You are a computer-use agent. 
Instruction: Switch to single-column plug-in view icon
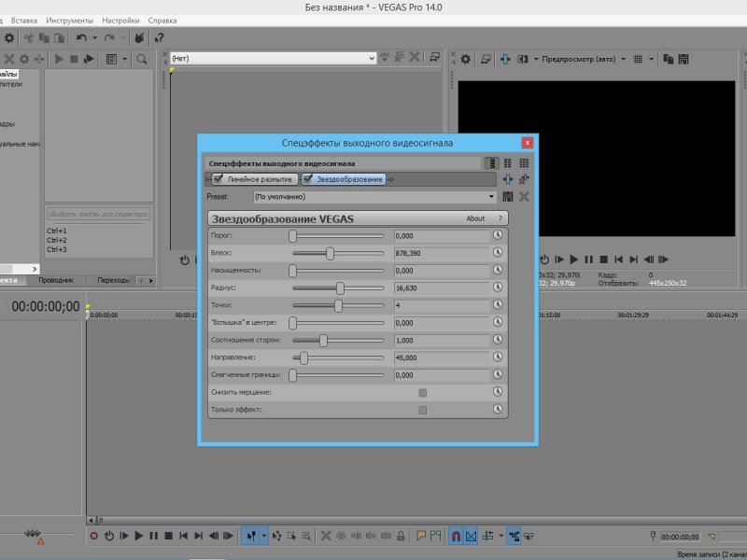click(492, 162)
